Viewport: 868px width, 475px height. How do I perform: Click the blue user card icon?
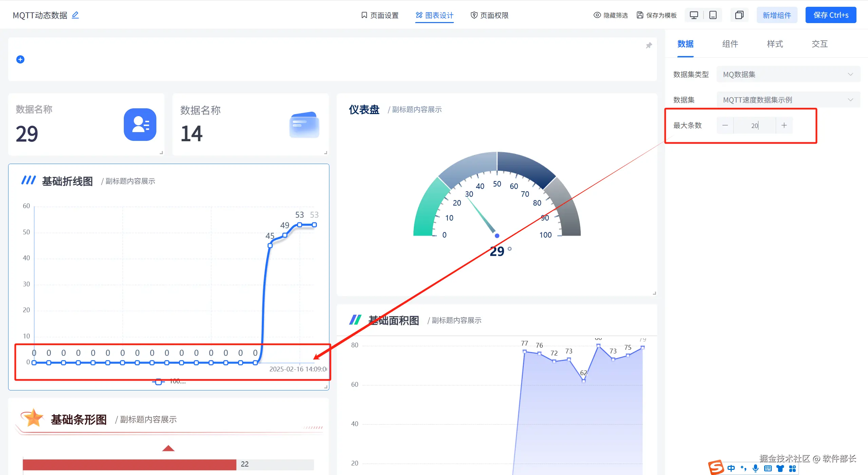pyautogui.click(x=140, y=125)
